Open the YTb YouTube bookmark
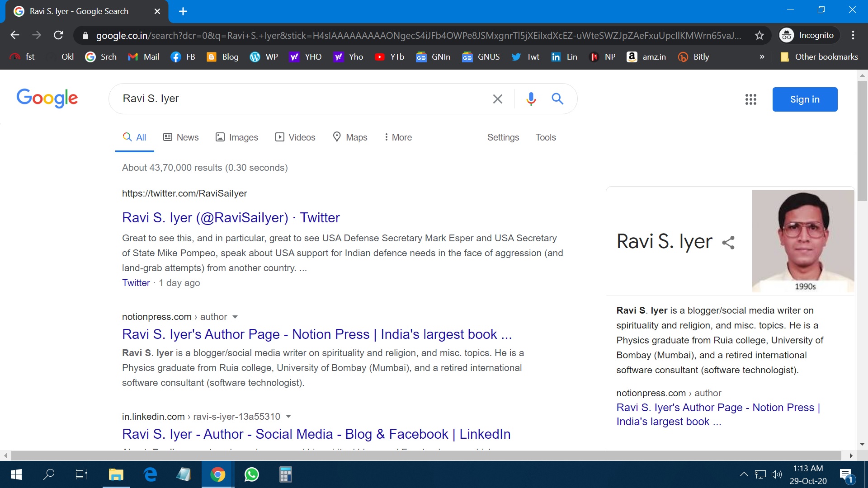The height and width of the screenshot is (488, 868). point(389,56)
